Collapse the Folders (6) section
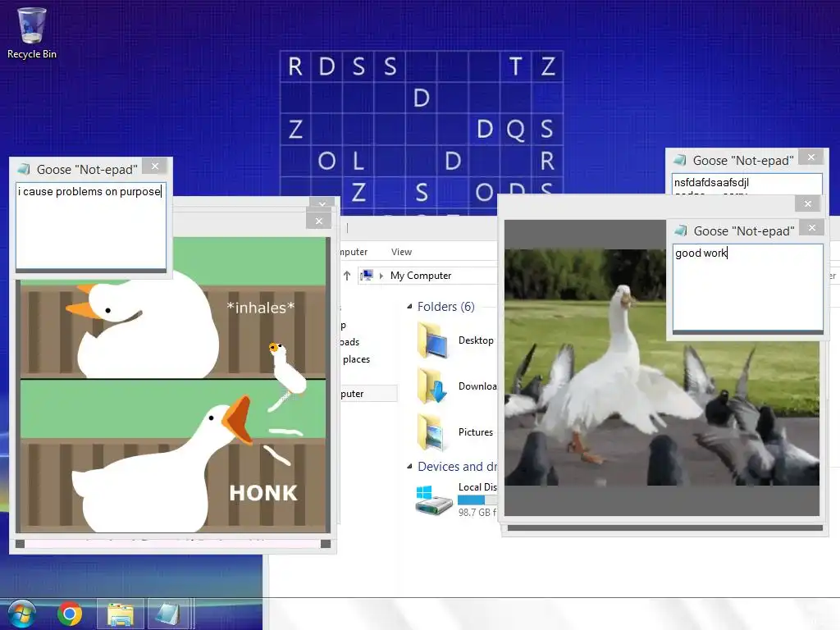840x630 pixels. pos(410,307)
